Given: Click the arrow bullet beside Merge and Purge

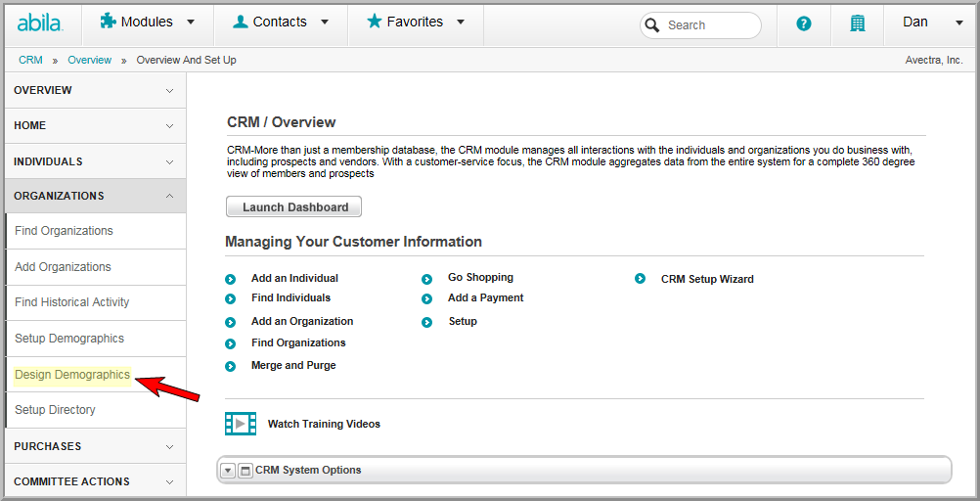Looking at the screenshot, I should [x=231, y=367].
